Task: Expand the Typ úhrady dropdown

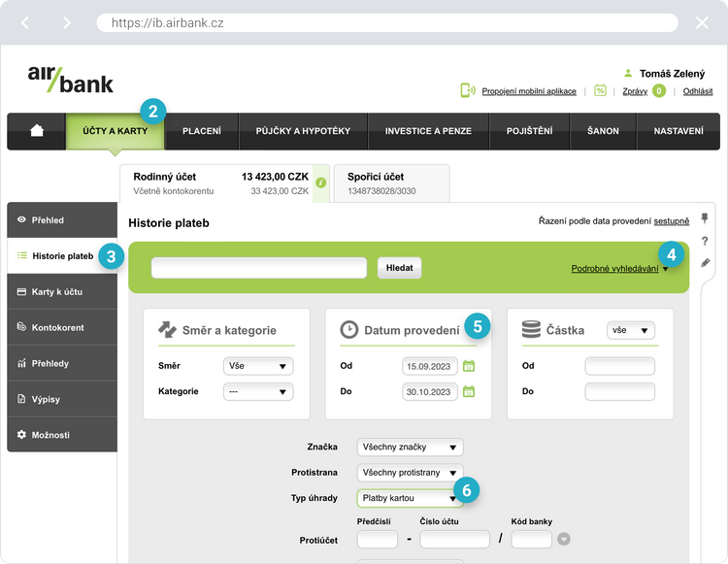Action: click(x=410, y=498)
